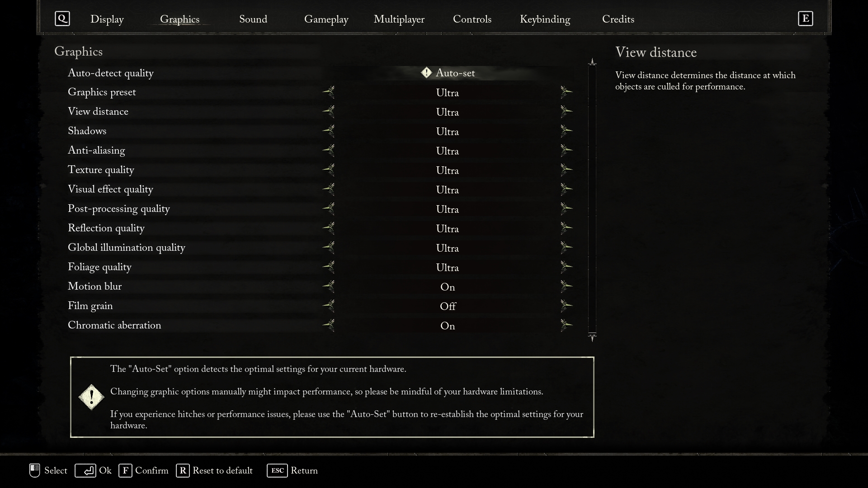Click the Auto-detect quality diamond icon
Screen dimensions: 868x488
[x=427, y=73]
